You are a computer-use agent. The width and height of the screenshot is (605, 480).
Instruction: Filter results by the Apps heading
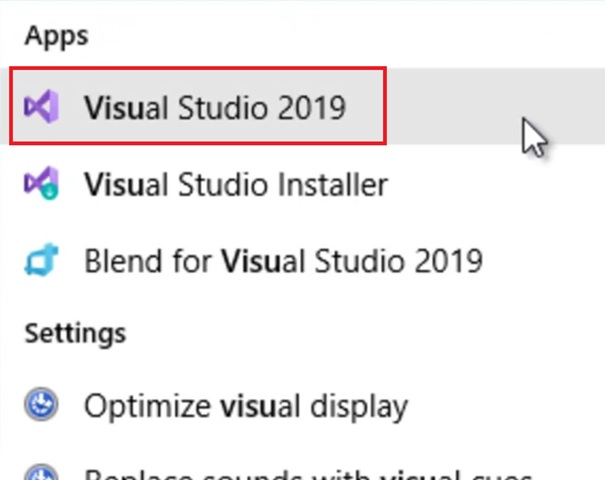pyautogui.click(x=57, y=36)
